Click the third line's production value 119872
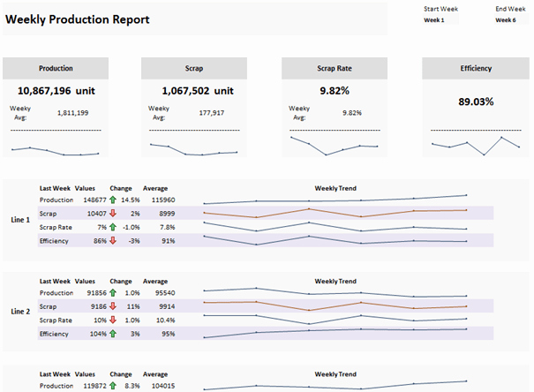The image size is (534, 392). [x=95, y=386]
